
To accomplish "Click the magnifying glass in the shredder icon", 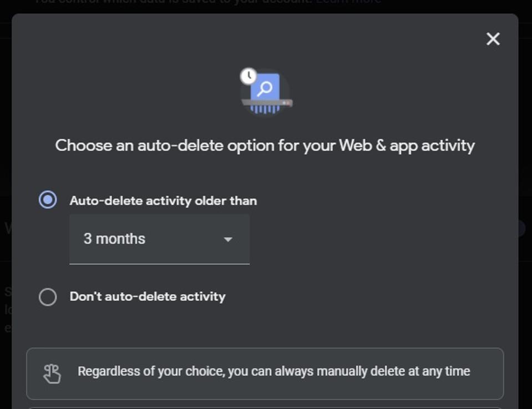I will point(265,88).
